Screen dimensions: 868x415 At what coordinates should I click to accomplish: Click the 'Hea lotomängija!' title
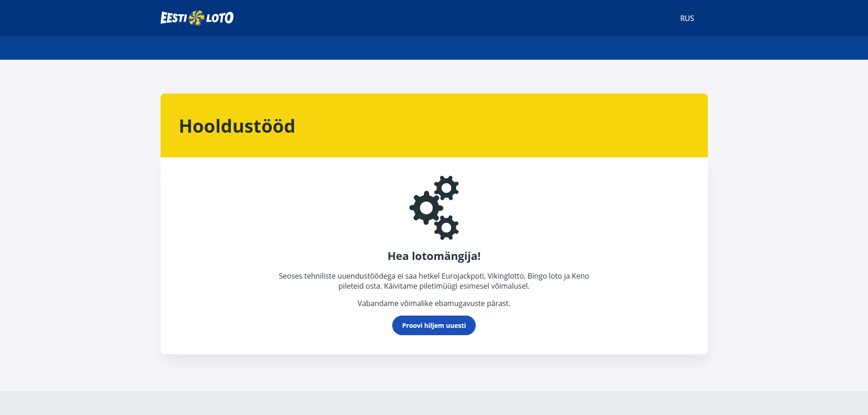click(x=434, y=256)
